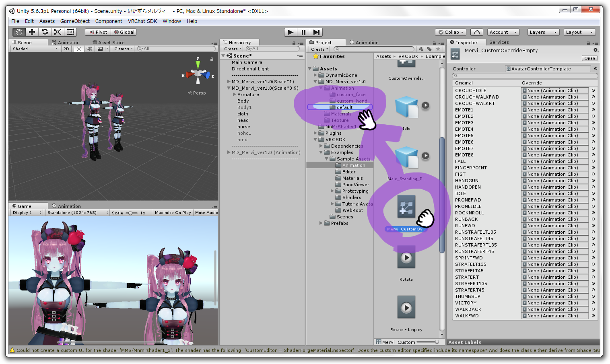Toggle 2D scene view mode
The image size is (610, 364).
(66, 49)
